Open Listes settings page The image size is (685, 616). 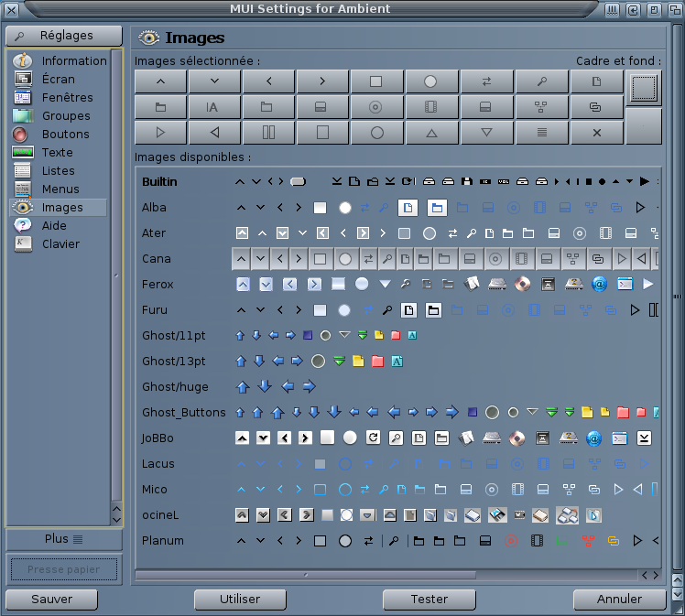[x=60, y=170]
